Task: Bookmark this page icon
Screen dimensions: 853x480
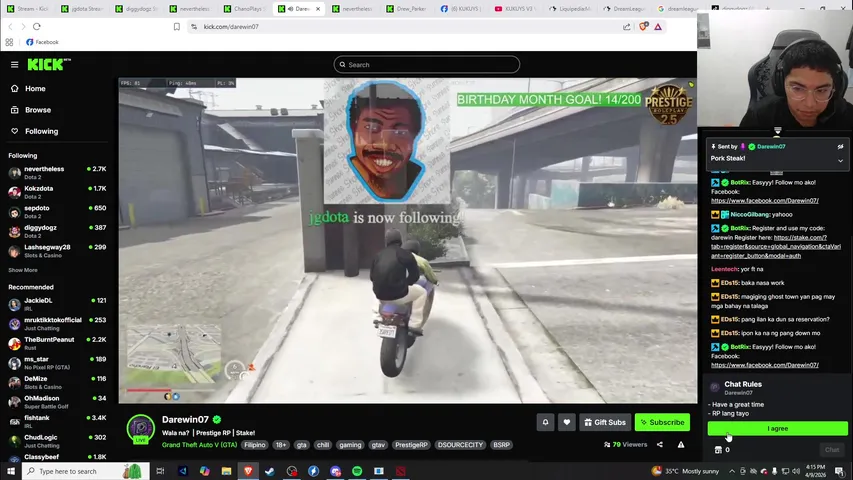Action: [177, 27]
